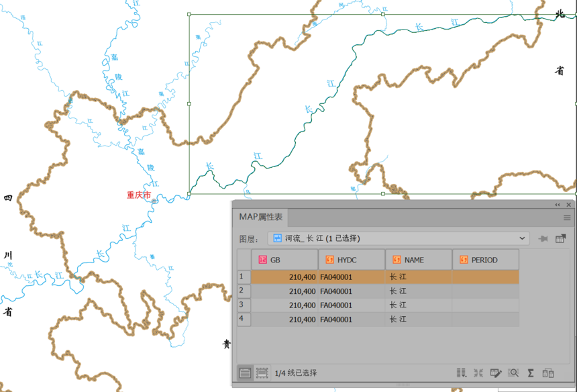577x392 pixels.
Task: Click the orange type icon in PERIOD header
Action: pos(464,260)
